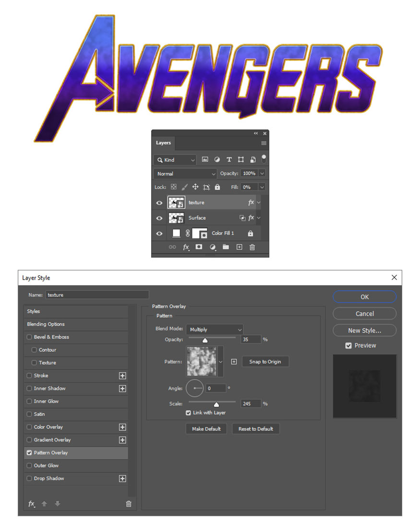The width and height of the screenshot is (420, 529).
Task: Click the Lock all padlock icon
Action: (x=217, y=186)
